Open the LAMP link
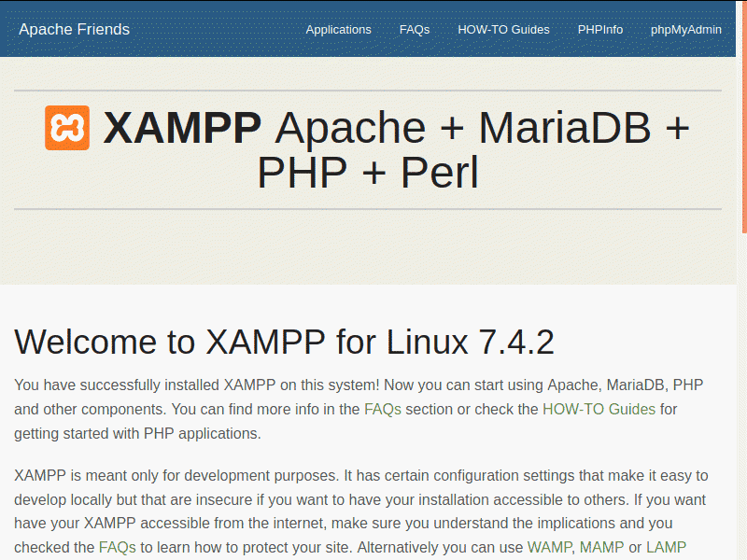Image resolution: width=747 pixels, height=560 pixels. (666, 547)
